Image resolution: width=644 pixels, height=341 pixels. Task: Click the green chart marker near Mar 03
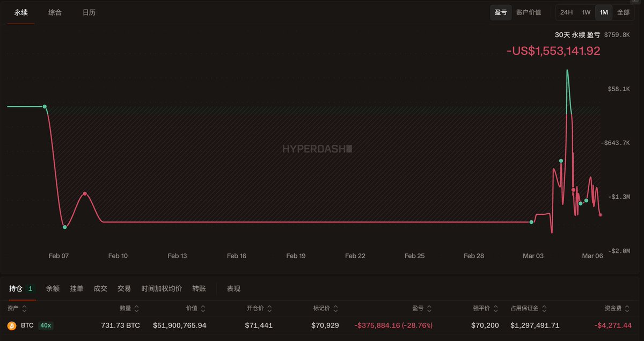pyautogui.click(x=531, y=222)
